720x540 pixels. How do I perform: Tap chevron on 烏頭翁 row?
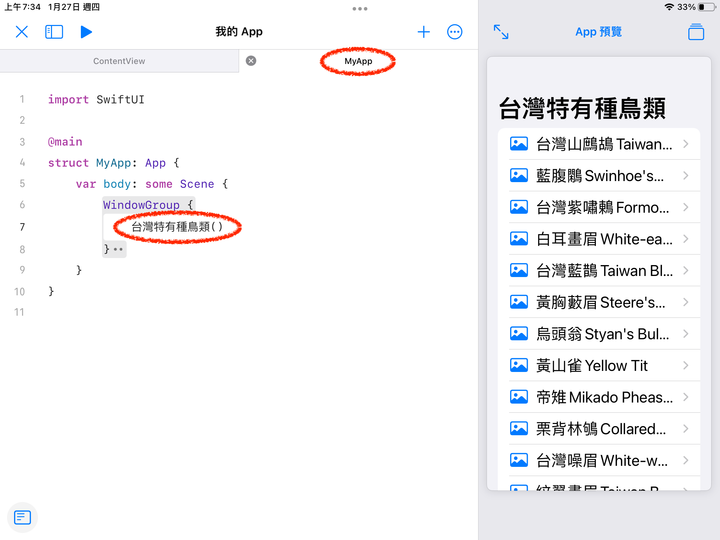pos(686,334)
